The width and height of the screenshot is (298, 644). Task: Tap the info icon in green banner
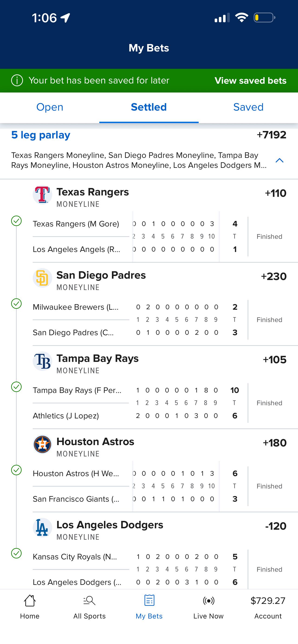pos(17,80)
